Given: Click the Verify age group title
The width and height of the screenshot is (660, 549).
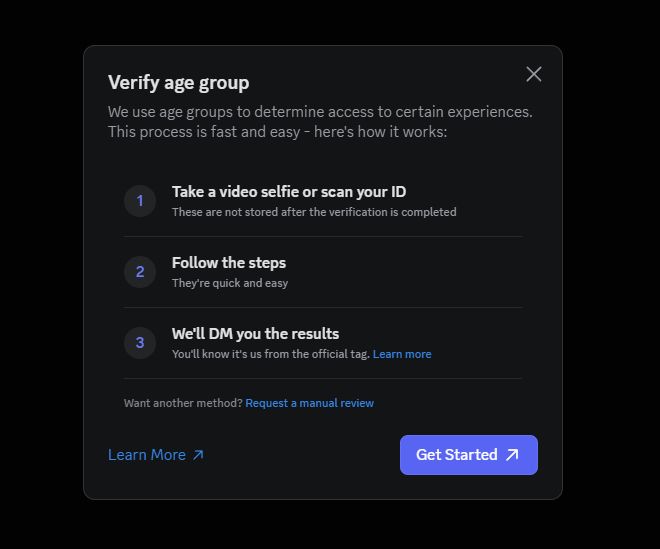Looking at the screenshot, I should pyautogui.click(x=179, y=83).
